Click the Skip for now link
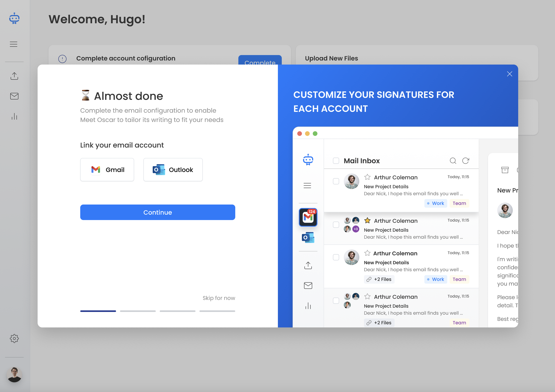Viewport: 555px width, 392px height. point(219,298)
